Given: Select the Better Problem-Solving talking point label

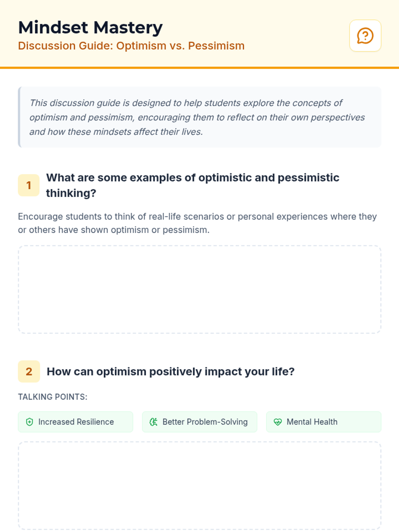Looking at the screenshot, I should point(205,422).
